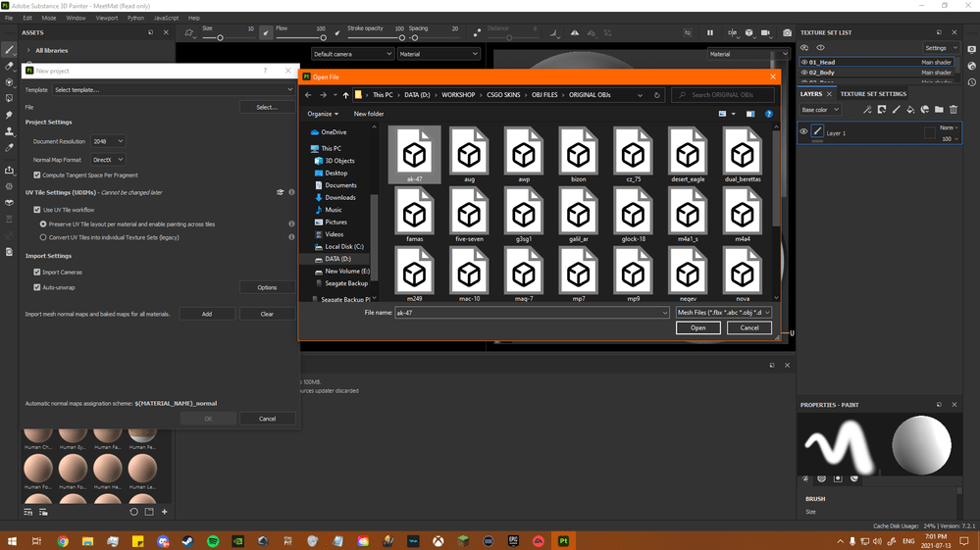The width and height of the screenshot is (980, 550).
Task: Toggle visibility of Layer 1
Action: 803,131
